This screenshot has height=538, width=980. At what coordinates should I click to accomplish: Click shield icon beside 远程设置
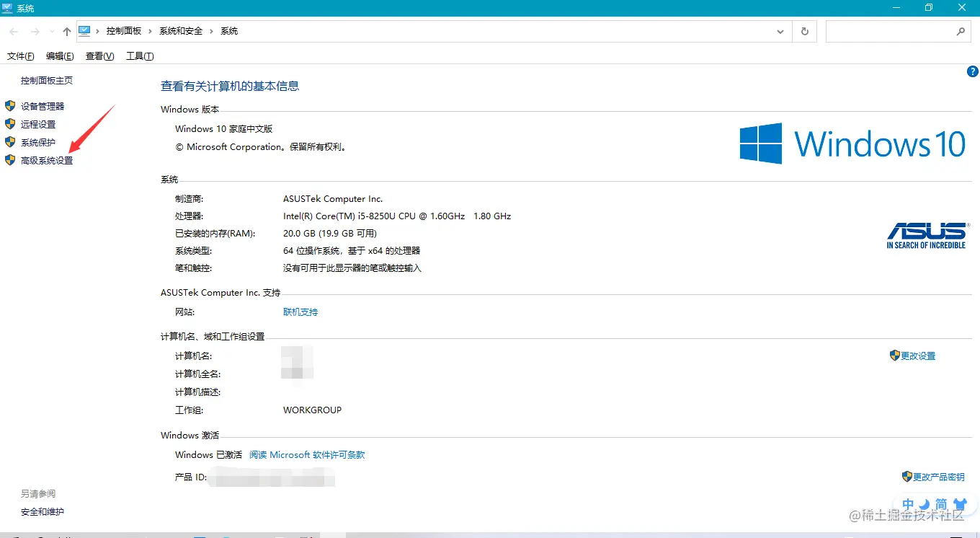pos(10,123)
